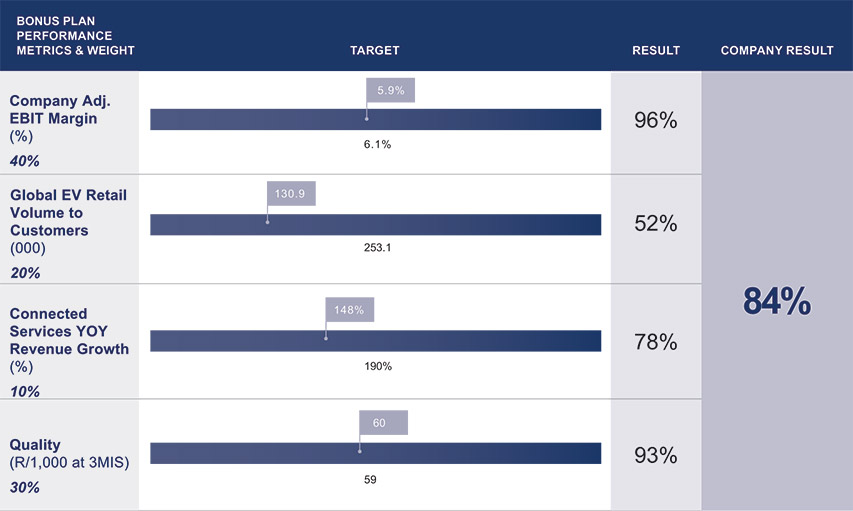The width and height of the screenshot is (853, 511).
Task: Click the Connected Services YOY Revenue Growth label
Action: [x=69, y=332]
